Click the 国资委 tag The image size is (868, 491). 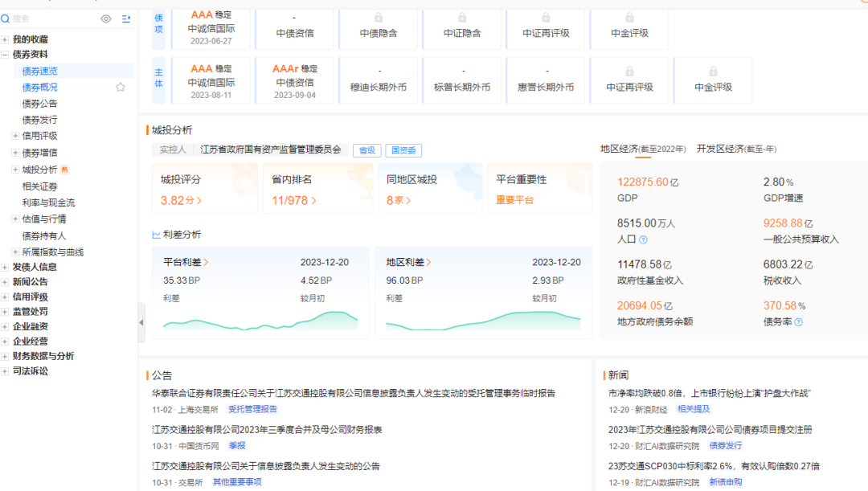[x=403, y=150]
